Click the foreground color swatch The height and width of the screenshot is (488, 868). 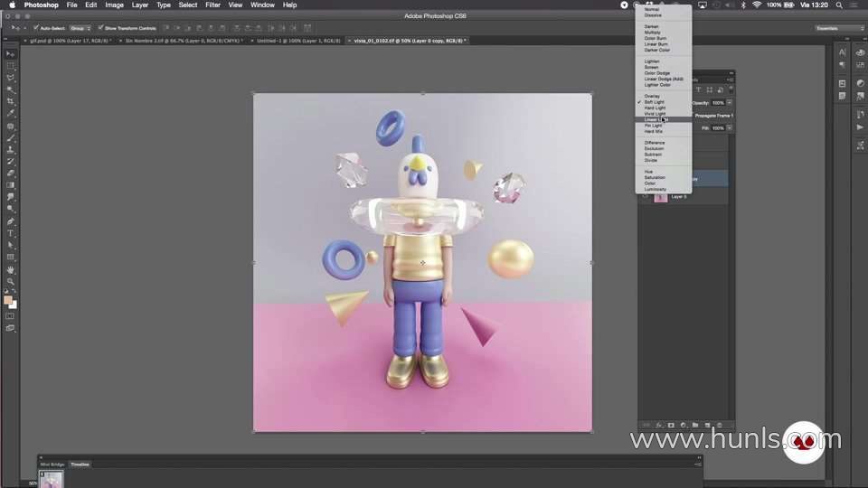(8, 300)
